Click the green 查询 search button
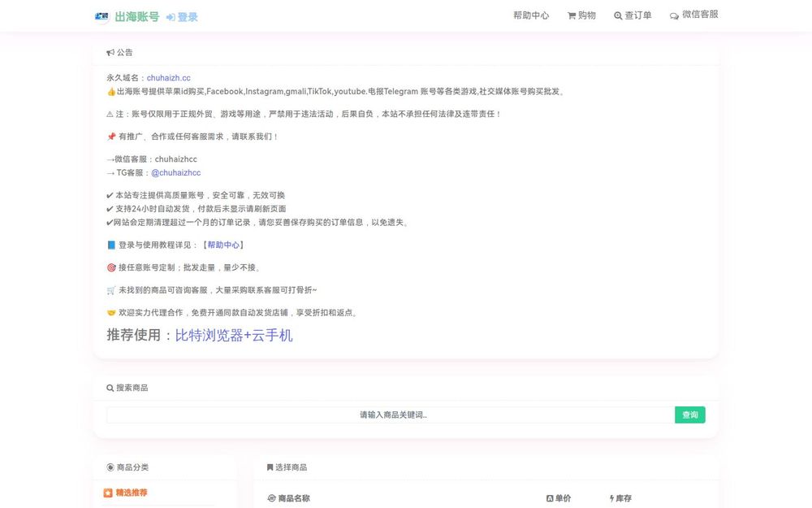Image resolution: width=812 pixels, height=508 pixels. (x=689, y=415)
